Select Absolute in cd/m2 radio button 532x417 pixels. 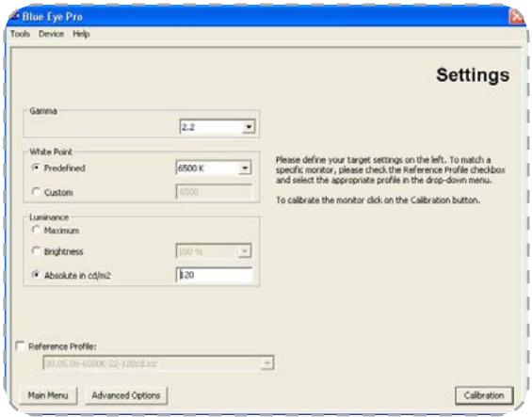36,275
